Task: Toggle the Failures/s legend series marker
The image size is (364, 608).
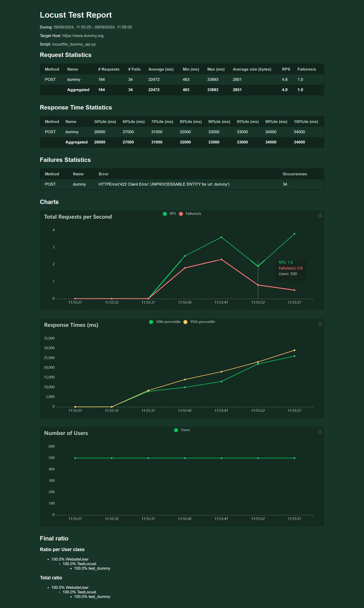Action: pos(181,214)
